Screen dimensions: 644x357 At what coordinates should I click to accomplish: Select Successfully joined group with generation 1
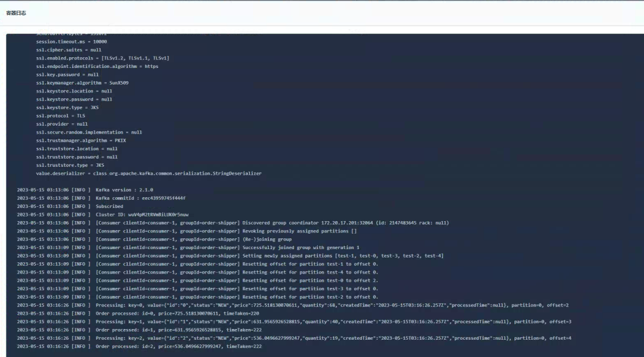pos(188,247)
